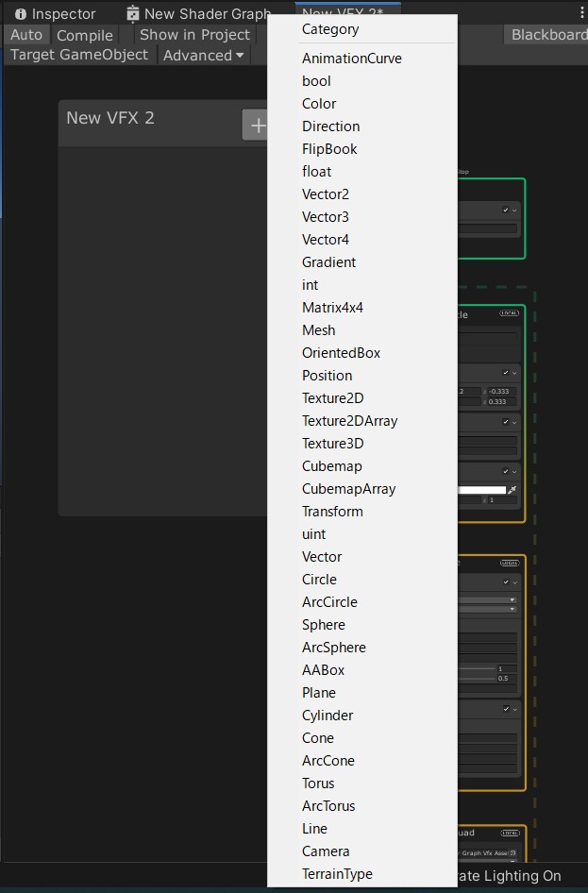Select Sphere property type
This screenshot has width=588, height=893.
point(362,625)
